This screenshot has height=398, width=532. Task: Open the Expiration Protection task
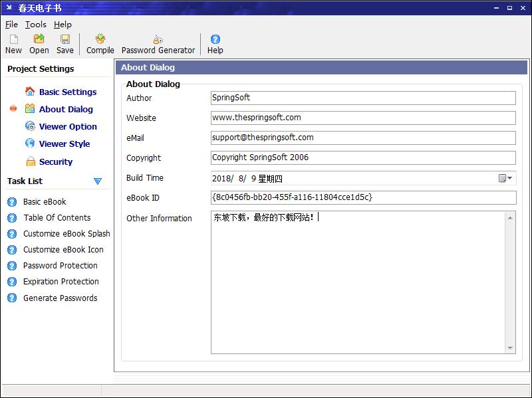61,281
